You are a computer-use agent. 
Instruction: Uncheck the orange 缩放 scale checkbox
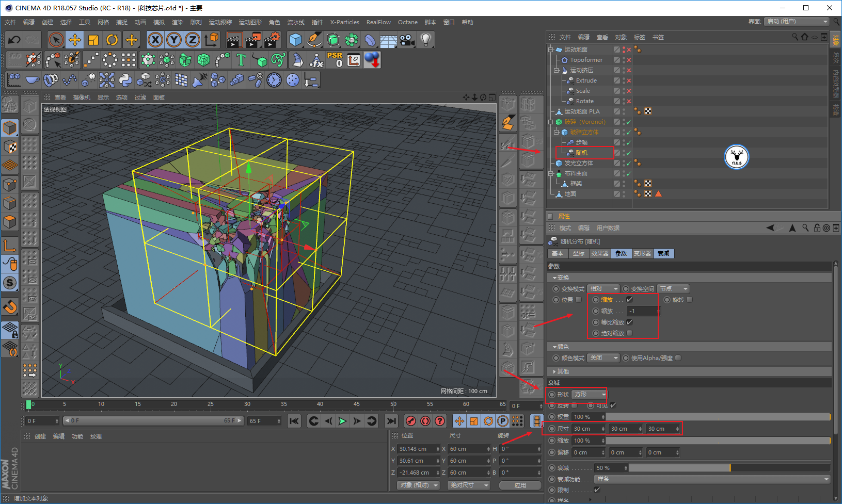(x=629, y=300)
